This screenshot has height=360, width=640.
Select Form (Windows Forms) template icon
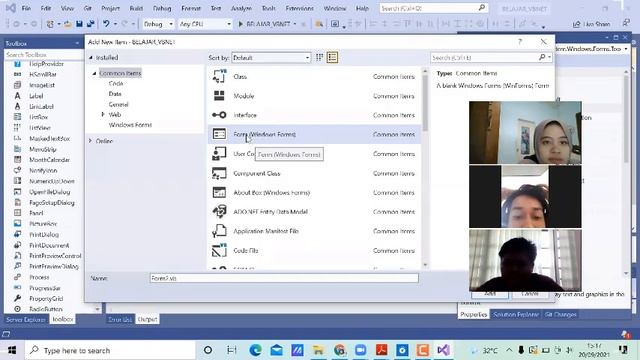click(219, 134)
